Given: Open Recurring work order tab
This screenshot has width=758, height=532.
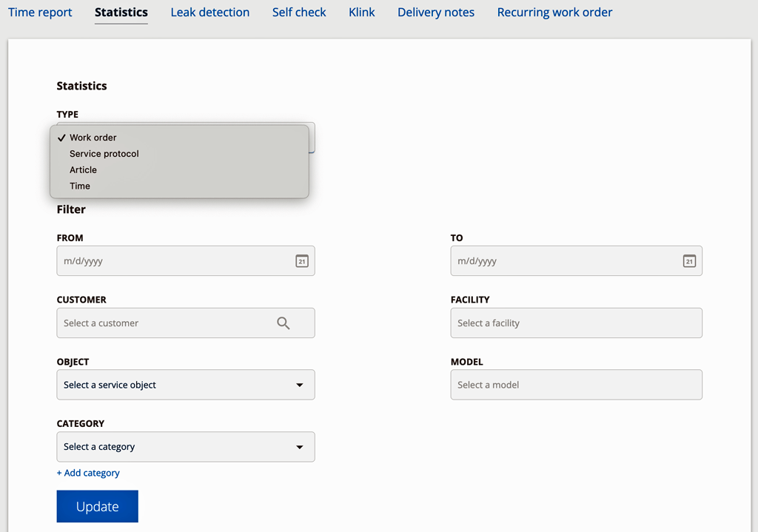Looking at the screenshot, I should [x=554, y=12].
